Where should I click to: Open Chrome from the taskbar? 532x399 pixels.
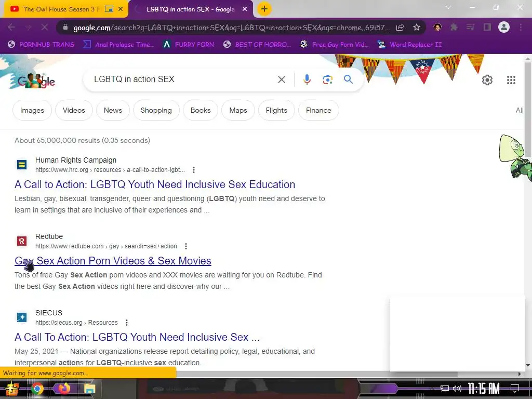(37, 389)
